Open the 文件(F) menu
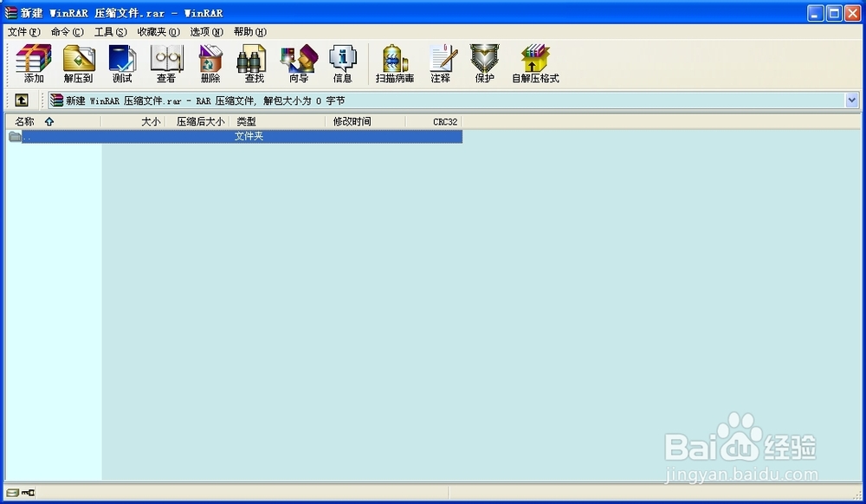 tap(23, 32)
